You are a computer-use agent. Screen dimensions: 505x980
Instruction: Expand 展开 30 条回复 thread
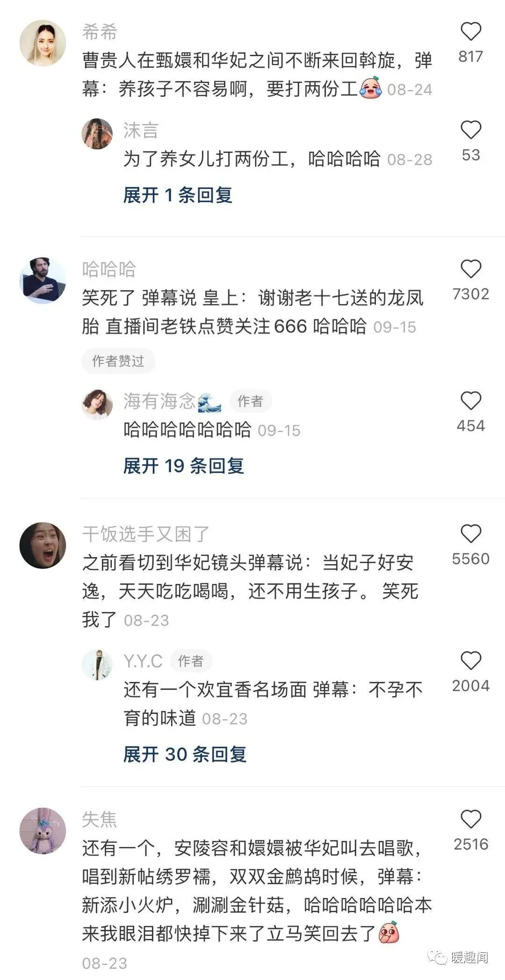185,754
